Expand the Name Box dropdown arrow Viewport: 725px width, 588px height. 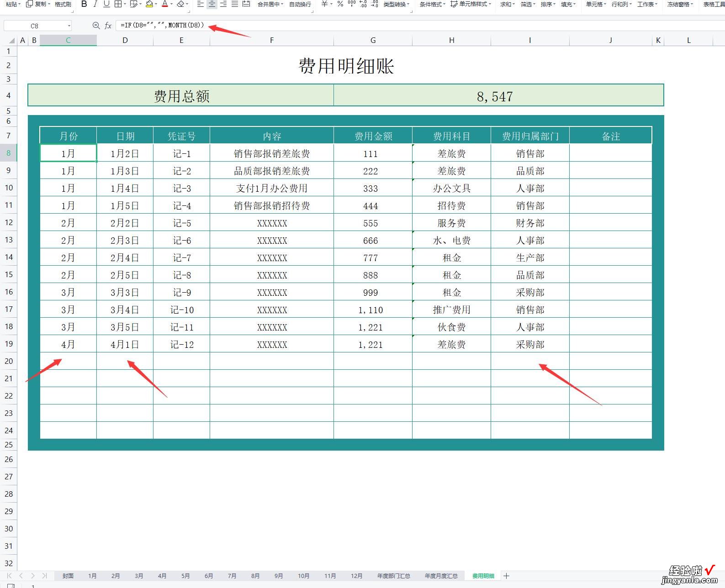[x=69, y=26]
